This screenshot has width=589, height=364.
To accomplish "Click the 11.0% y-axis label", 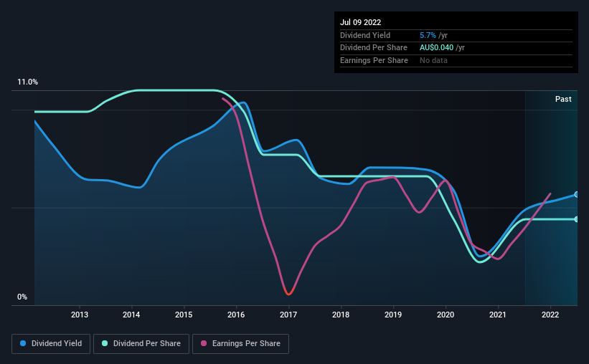I will point(27,82).
